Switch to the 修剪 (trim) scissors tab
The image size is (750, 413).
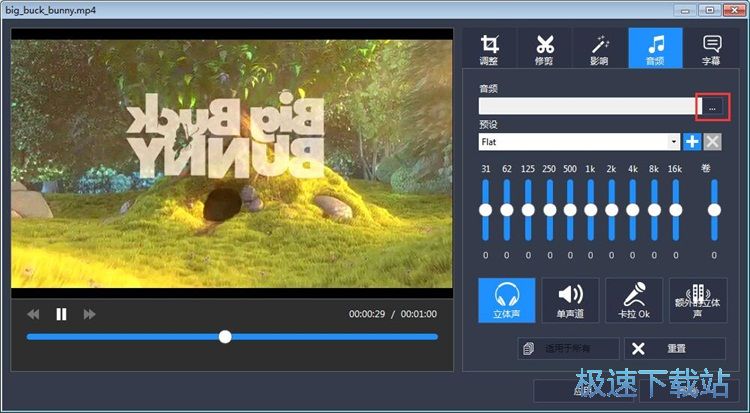pos(544,48)
